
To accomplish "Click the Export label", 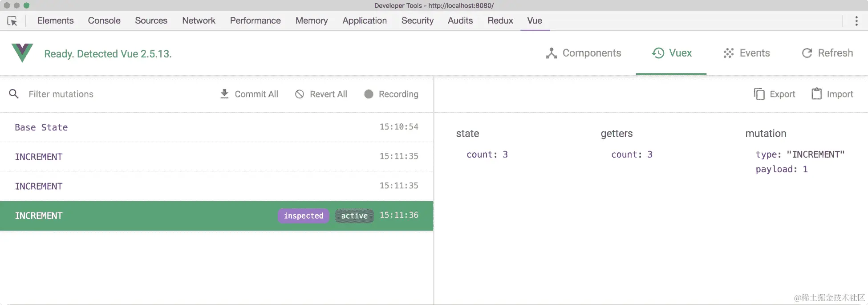I will (782, 94).
